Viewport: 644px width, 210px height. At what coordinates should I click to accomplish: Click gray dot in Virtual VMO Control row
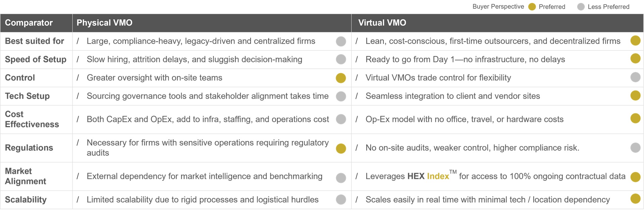(x=635, y=77)
